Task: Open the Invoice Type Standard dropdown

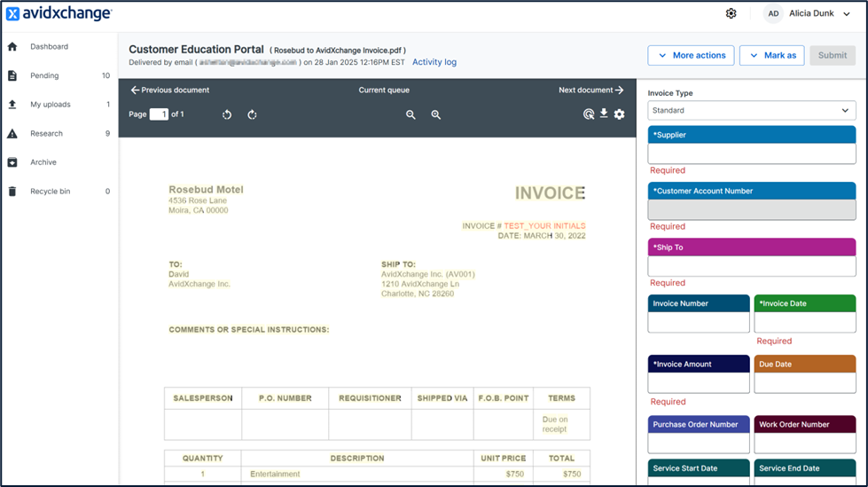Action: (x=752, y=110)
